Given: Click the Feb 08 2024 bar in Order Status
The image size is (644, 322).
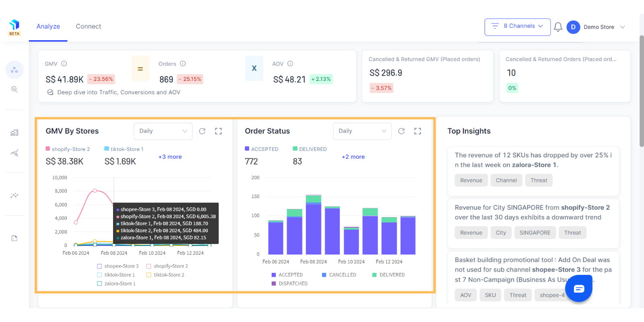Looking at the screenshot, I should pos(314,225).
